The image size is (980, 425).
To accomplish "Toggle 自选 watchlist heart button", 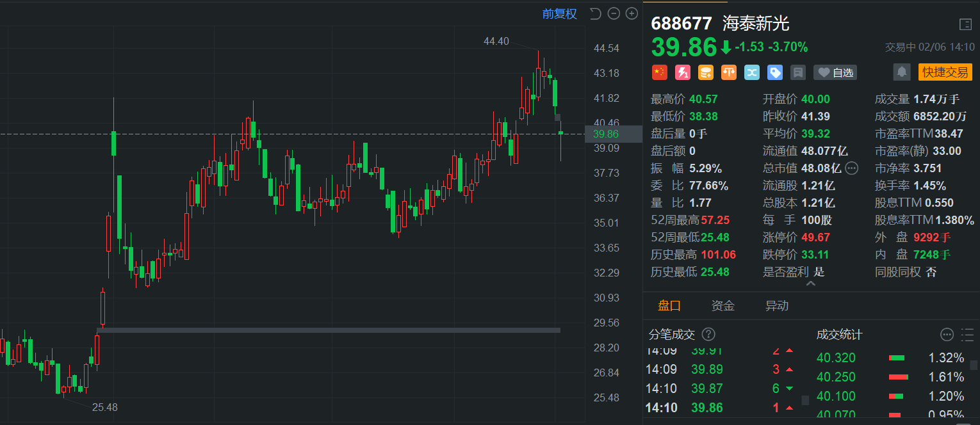I will 835,72.
